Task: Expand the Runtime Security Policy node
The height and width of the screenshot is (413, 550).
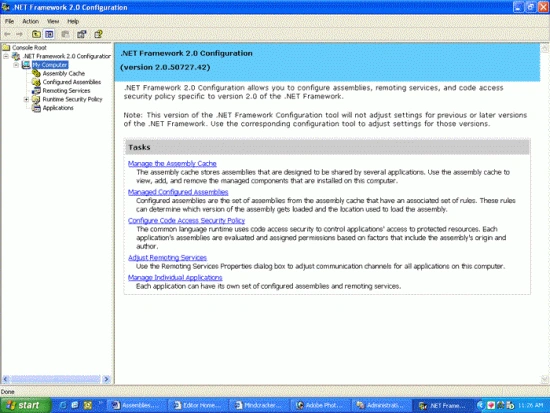Action: click(x=26, y=99)
